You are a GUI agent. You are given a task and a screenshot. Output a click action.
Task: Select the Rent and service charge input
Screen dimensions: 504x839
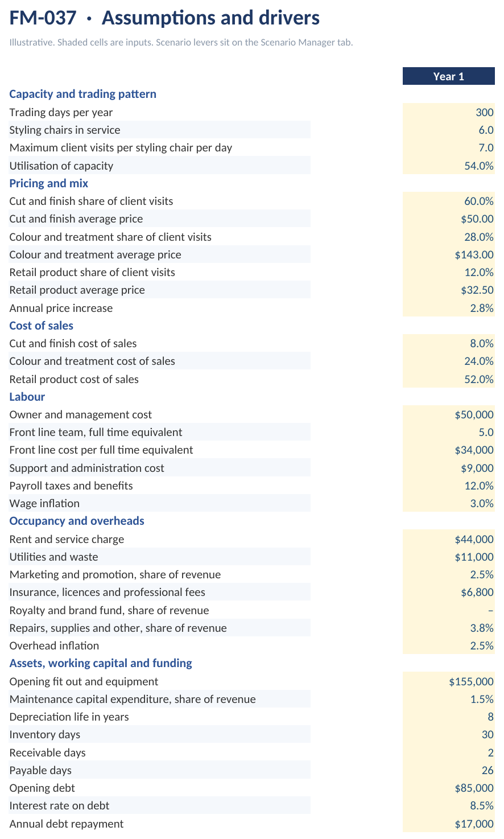tap(449, 539)
